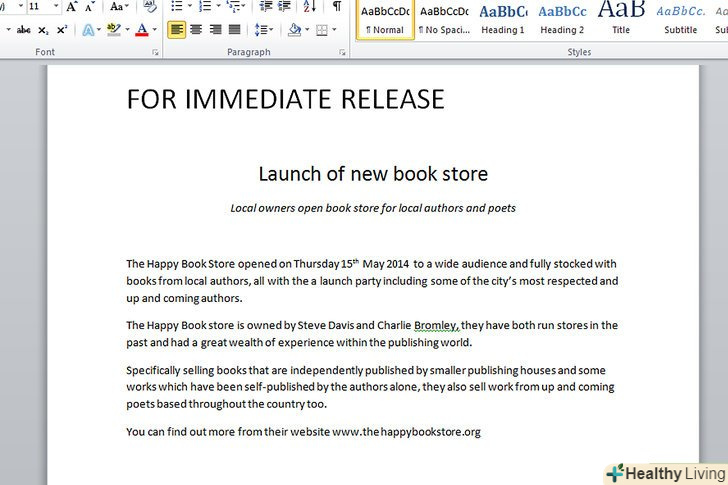Open the font name dropdown arrow

click(20, 6)
